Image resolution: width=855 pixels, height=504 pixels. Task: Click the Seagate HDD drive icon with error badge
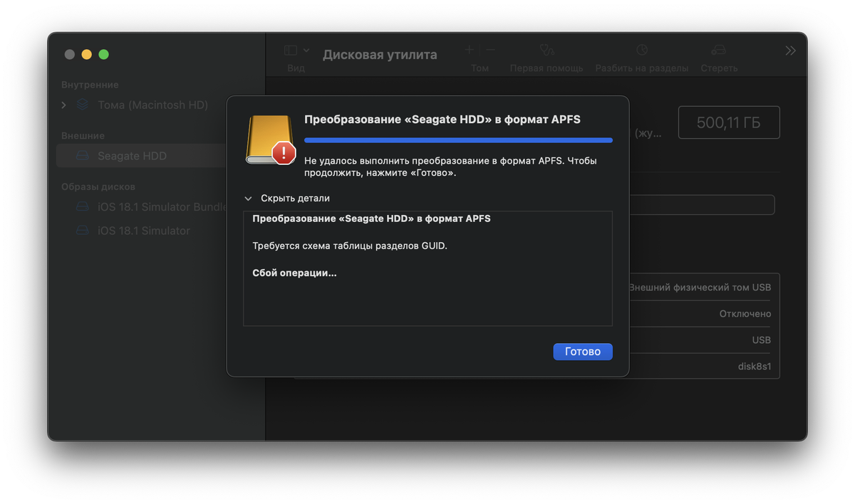[271, 140]
